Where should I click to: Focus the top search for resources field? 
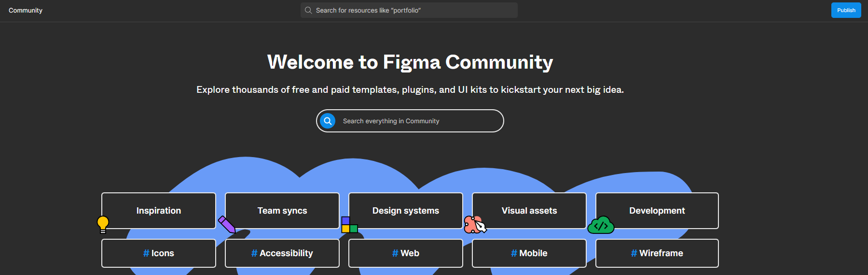tap(409, 10)
